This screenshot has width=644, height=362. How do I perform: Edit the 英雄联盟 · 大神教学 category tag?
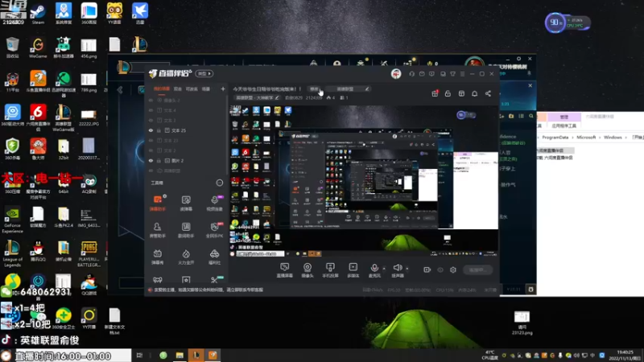coord(257,97)
